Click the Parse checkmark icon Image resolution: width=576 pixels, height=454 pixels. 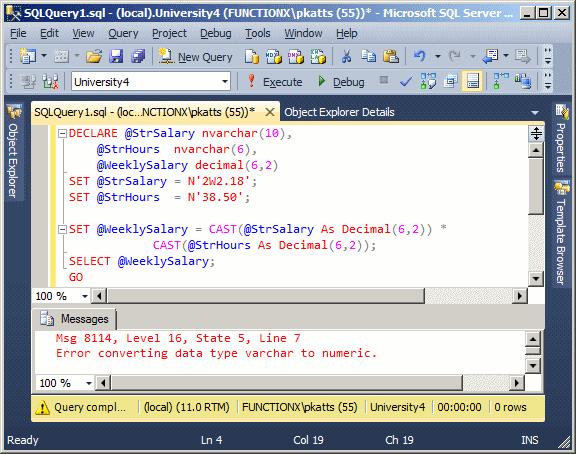406,81
